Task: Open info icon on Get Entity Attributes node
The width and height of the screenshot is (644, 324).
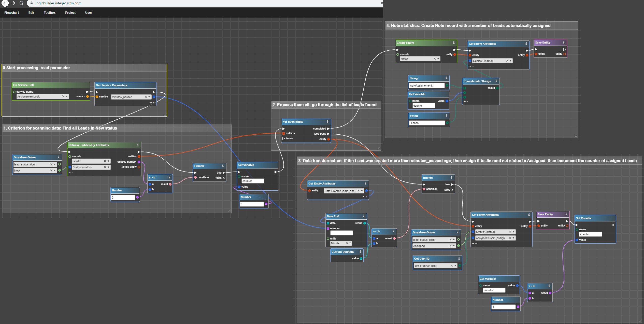Action: click(365, 184)
